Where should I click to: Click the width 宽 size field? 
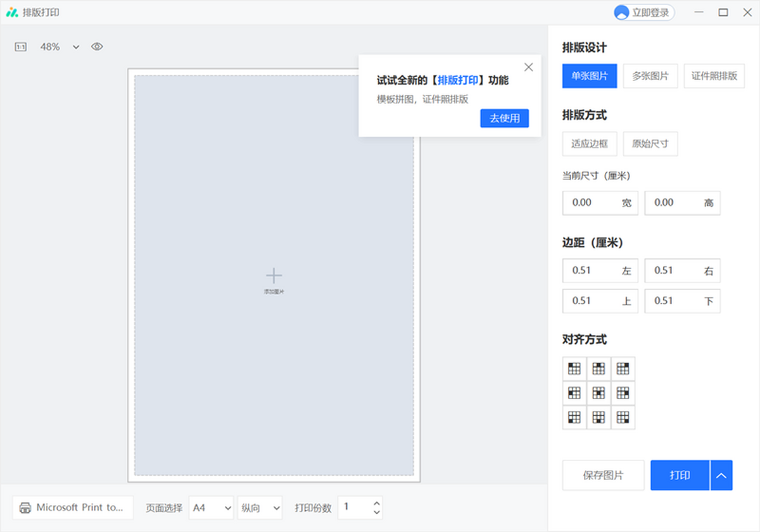pos(600,203)
